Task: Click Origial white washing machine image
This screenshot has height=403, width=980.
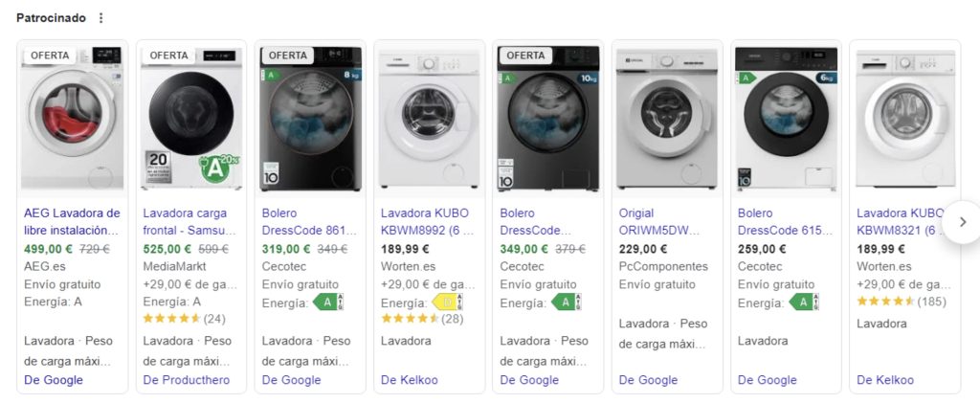Action: (x=667, y=117)
